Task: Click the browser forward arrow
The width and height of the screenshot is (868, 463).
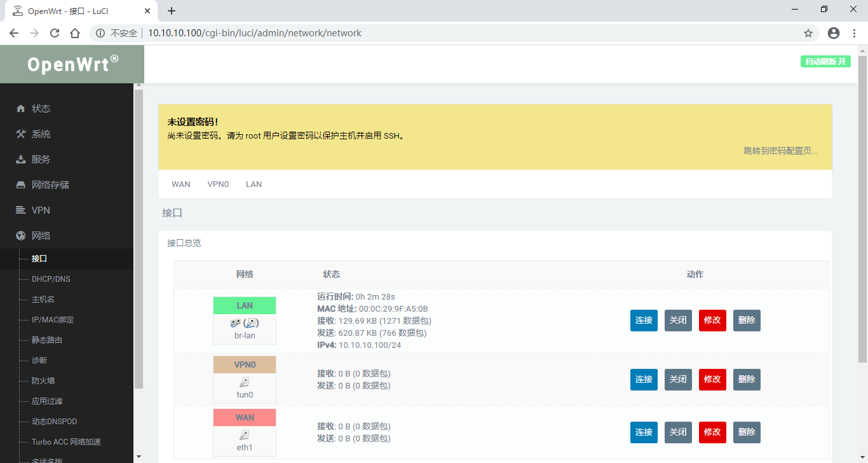Action: click(34, 33)
